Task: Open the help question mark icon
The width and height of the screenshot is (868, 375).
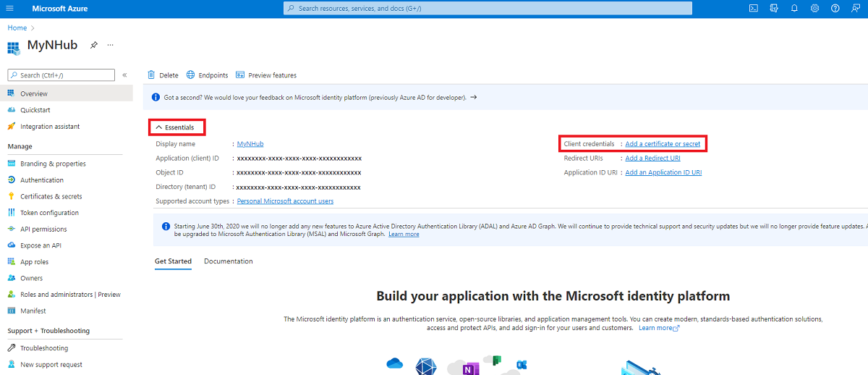Action: point(835,8)
